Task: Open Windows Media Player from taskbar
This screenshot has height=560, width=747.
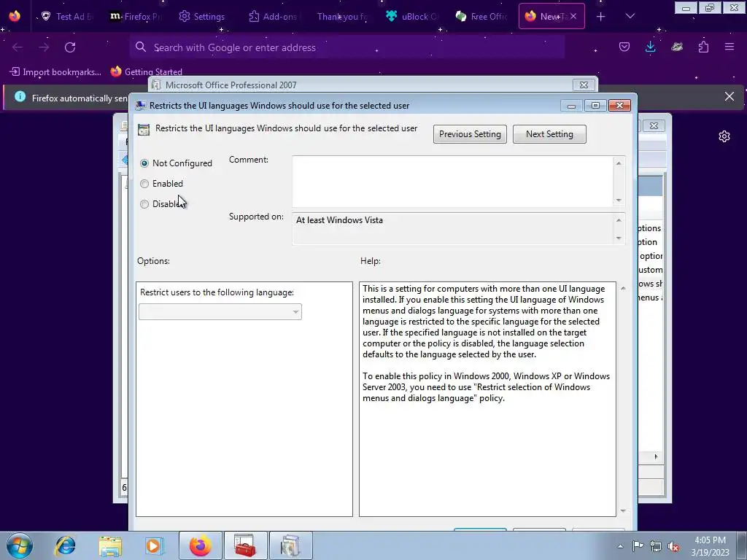Action: (x=155, y=545)
